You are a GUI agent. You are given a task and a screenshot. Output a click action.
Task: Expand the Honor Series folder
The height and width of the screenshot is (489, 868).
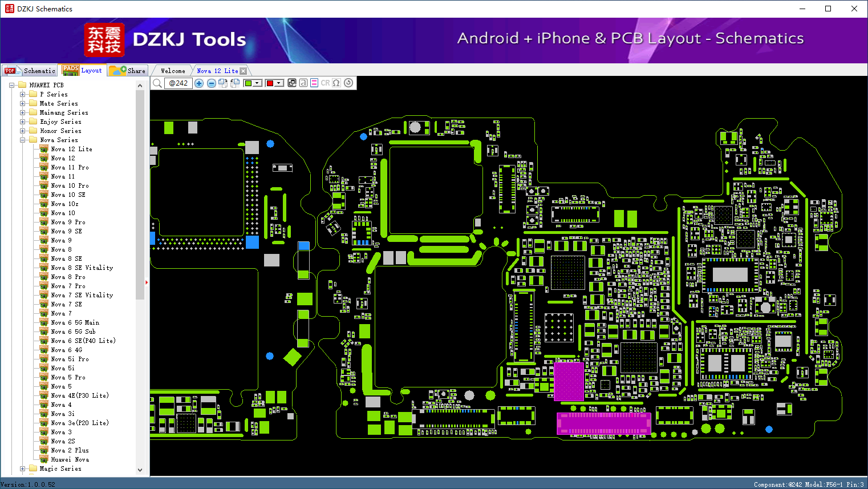pyautogui.click(x=22, y=131)
